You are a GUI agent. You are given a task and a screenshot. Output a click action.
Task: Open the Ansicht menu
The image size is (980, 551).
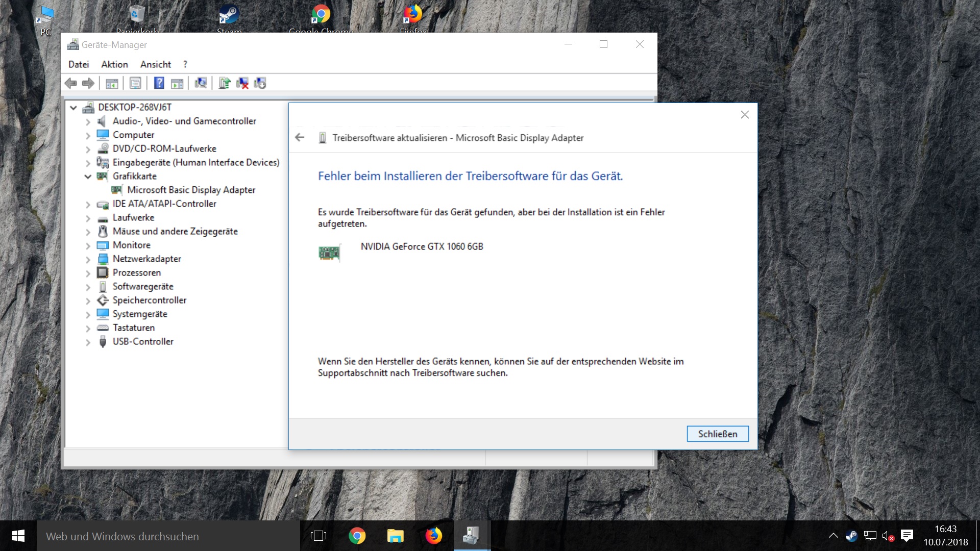coord(156,64)
